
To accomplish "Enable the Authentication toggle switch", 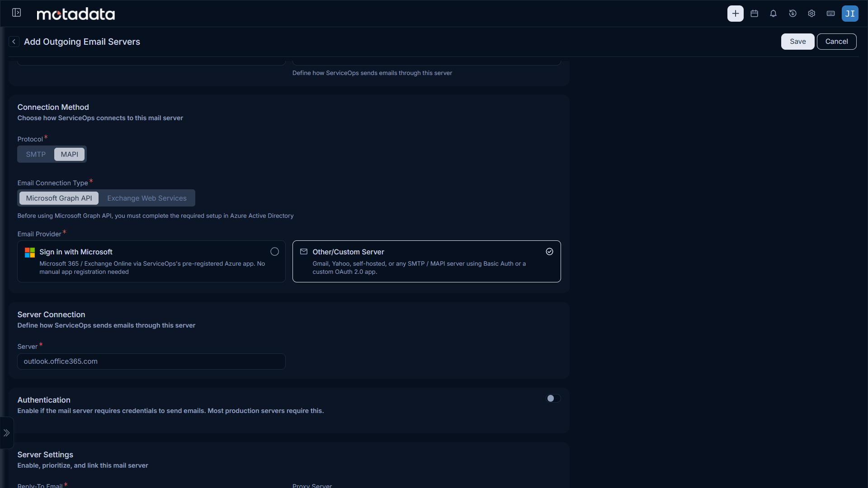I will click(553, 398).
